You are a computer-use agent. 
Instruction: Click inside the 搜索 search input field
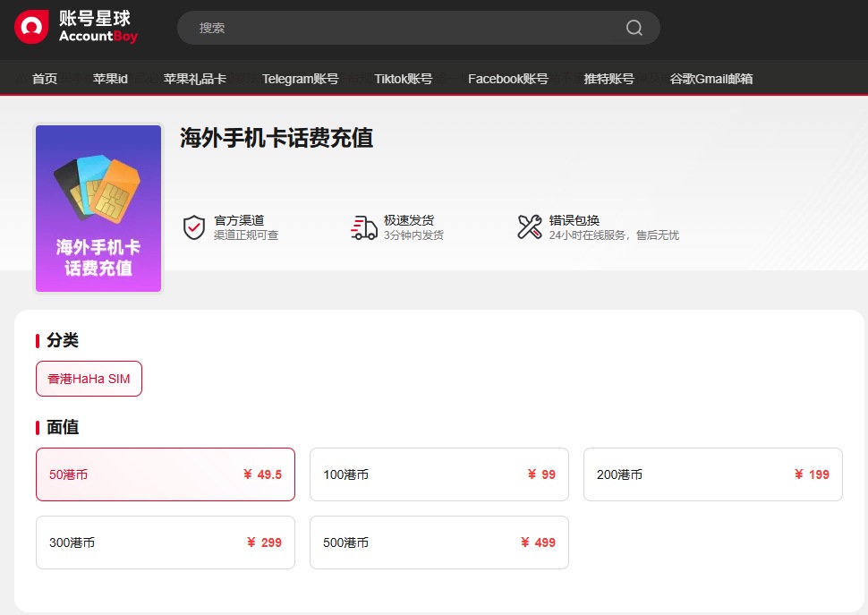tap(358, 28)
